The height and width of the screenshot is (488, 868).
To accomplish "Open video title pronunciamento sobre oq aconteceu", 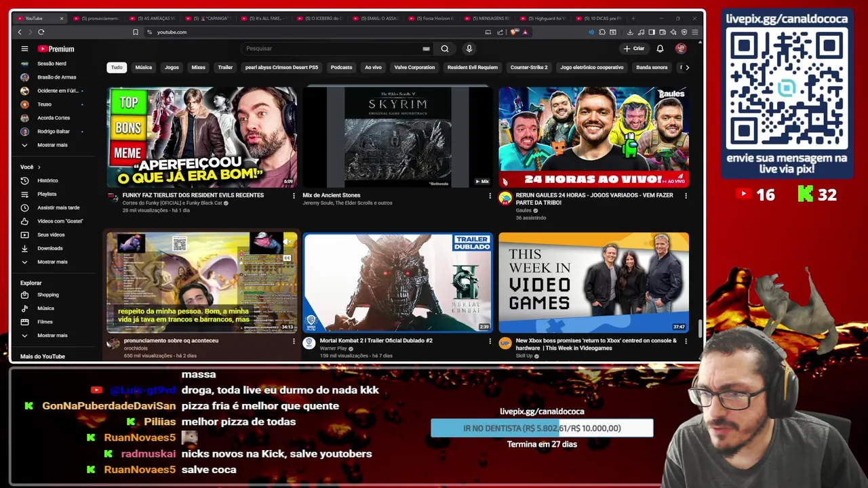I will click(171, 340).
